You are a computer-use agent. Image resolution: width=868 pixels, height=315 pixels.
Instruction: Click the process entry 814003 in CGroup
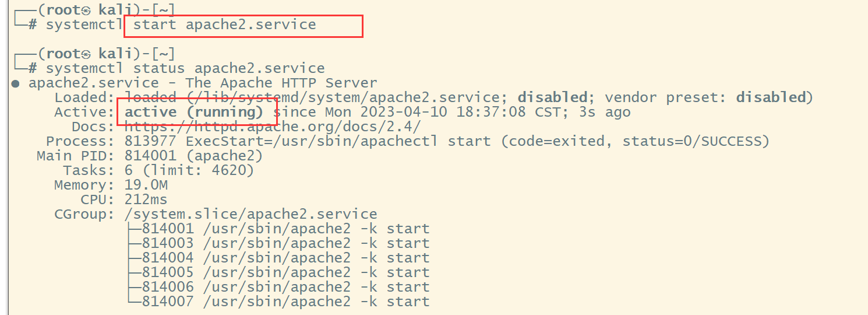277,243
